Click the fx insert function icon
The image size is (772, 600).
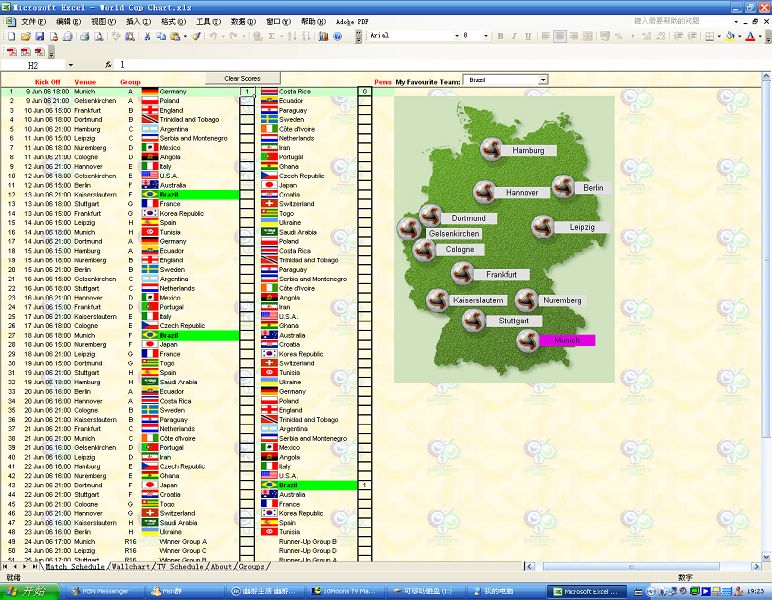pos(108,64)
